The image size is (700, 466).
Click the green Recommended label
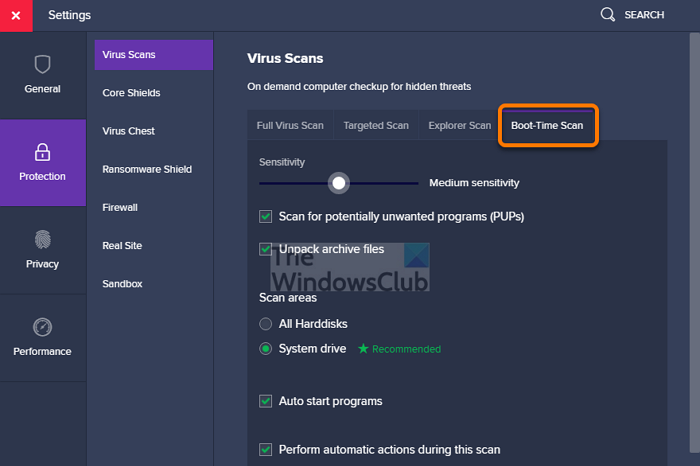[x=406, y=349]
